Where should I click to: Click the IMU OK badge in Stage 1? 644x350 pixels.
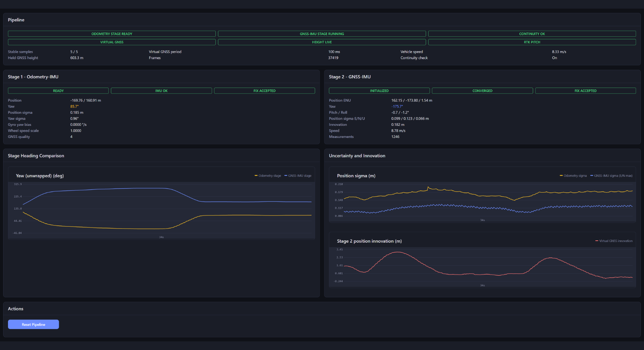(x=161, y=91)
